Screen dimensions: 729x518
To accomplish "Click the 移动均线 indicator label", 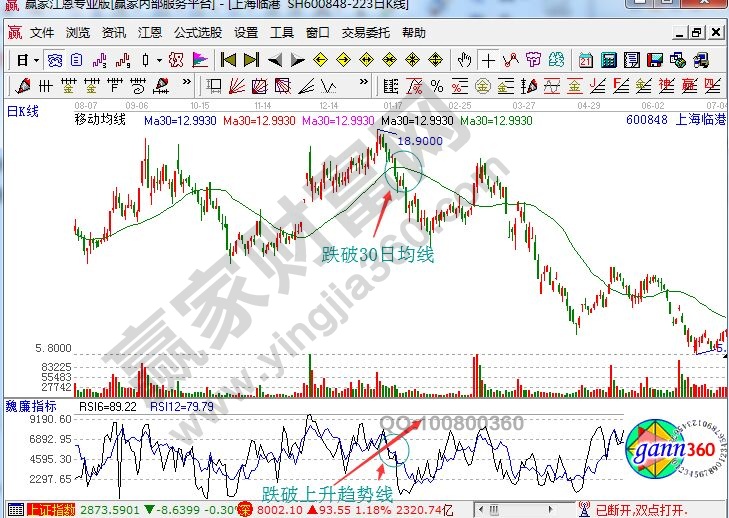I will tap(100, 120).
